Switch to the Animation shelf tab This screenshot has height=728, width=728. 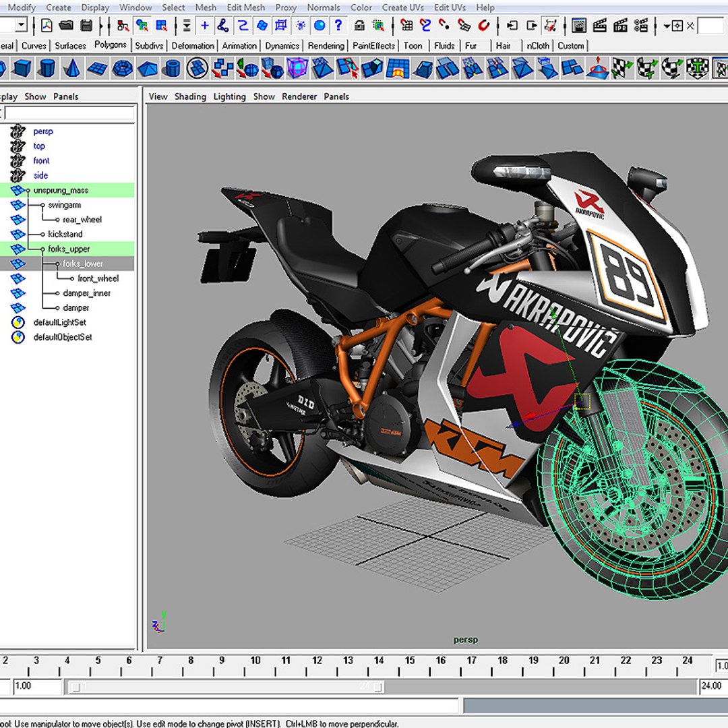pos(239,46)
